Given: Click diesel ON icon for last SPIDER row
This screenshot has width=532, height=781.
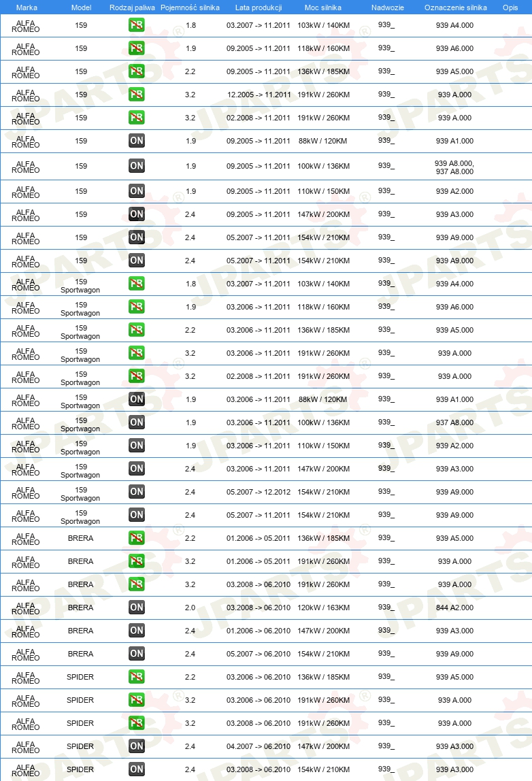Looking at the screenshot, I should coord(137,769).
